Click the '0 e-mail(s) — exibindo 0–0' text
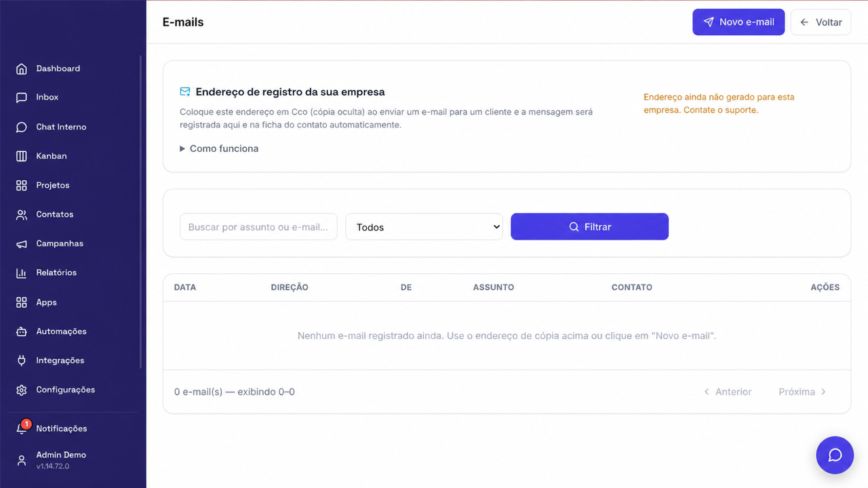 point(235,392)
